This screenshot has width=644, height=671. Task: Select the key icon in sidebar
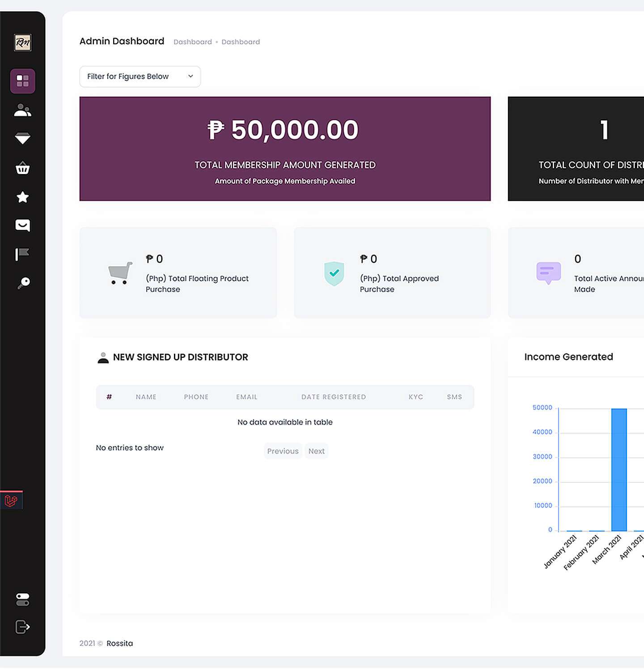click(22, 282)
